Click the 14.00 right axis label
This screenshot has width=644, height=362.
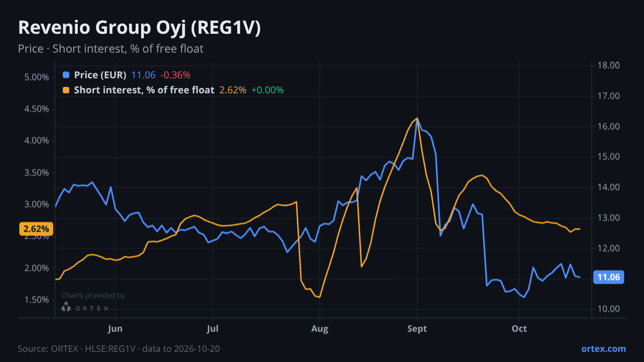click(609, 187)
